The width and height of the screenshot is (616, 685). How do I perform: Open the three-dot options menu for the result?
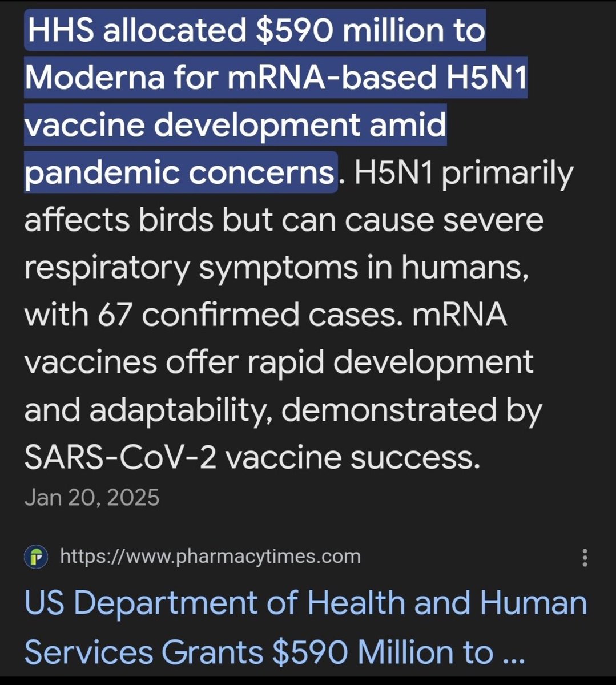[x=585, y=557]
